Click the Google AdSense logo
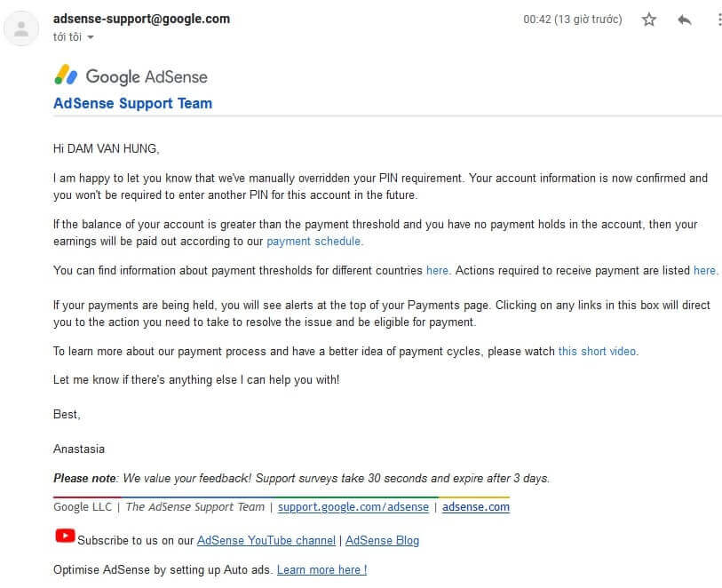 pos(131,76)
